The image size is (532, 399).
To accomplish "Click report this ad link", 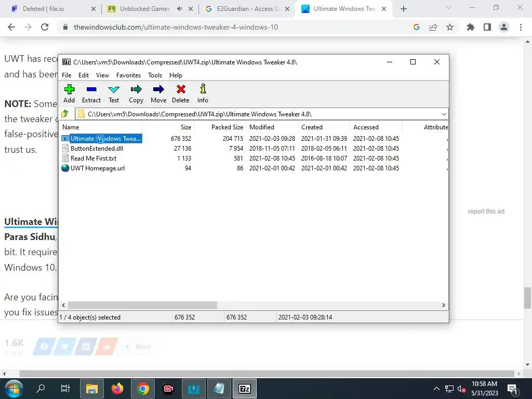I will 486,211.
